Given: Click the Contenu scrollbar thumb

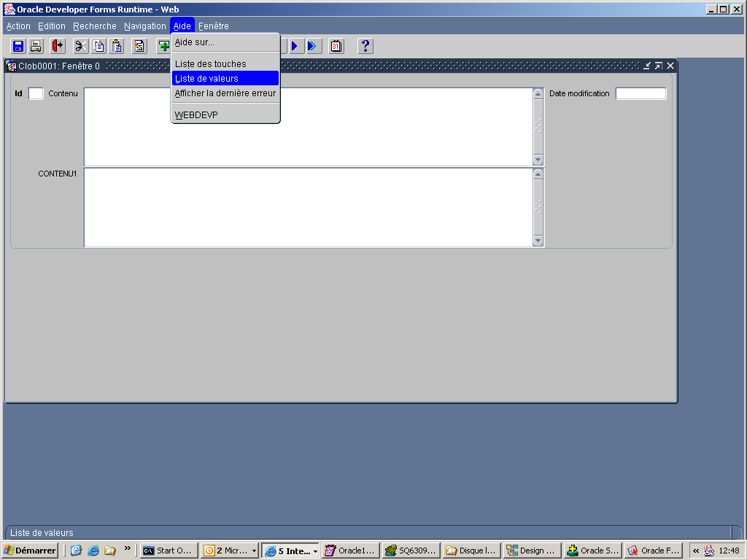Looking at the screenshot, I should pos(538,127).
